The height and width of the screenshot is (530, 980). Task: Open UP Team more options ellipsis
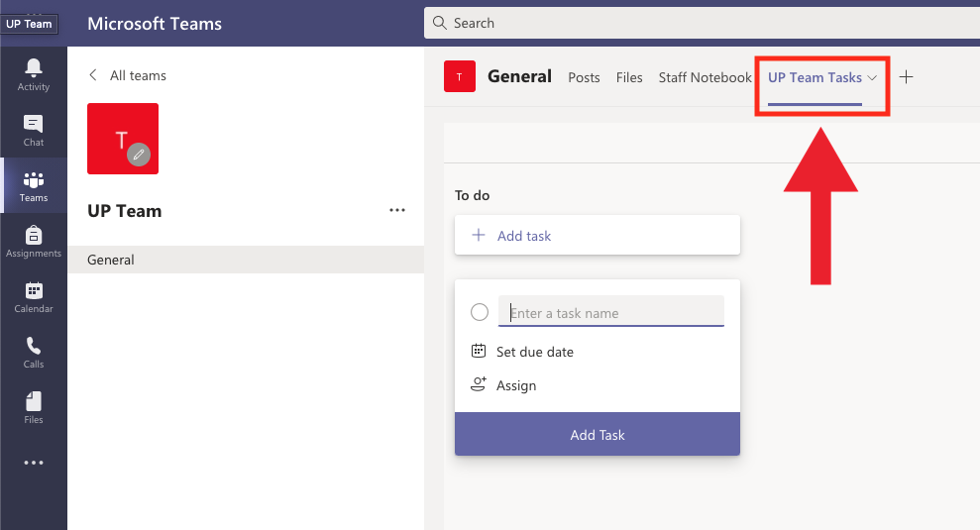tap(397, 210)
